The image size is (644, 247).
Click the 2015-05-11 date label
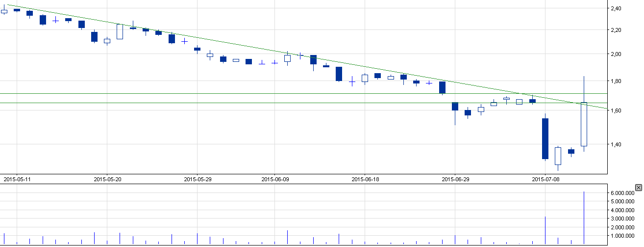[x=17, y=179]
